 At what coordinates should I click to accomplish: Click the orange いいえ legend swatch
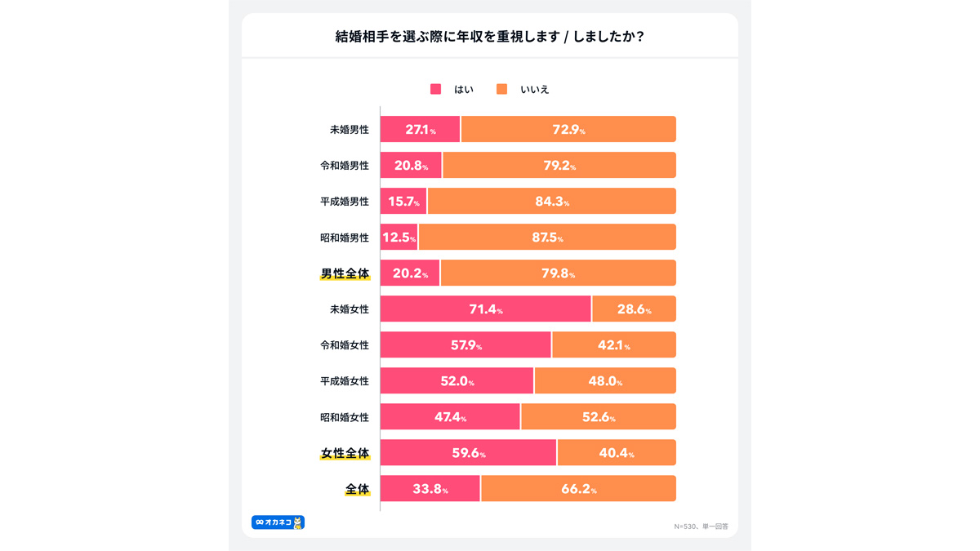click(x=501, y=89)
